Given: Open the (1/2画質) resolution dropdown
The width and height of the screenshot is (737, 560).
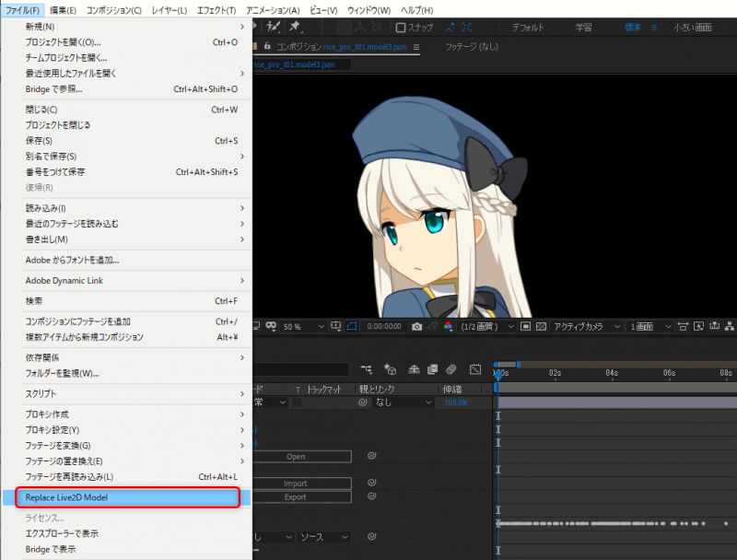Looking at the screenshot, I should pyautogui.click(x=485, y=326).
